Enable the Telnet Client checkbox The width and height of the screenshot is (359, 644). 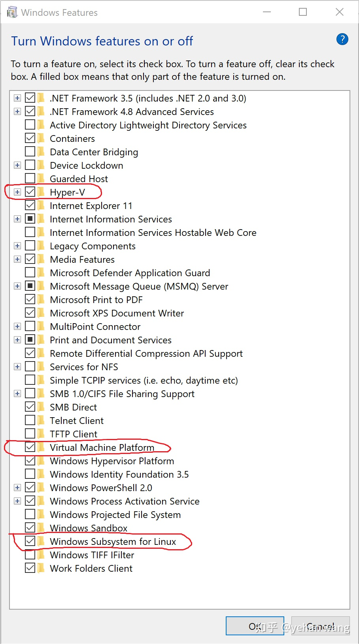[x=30, y=420]
